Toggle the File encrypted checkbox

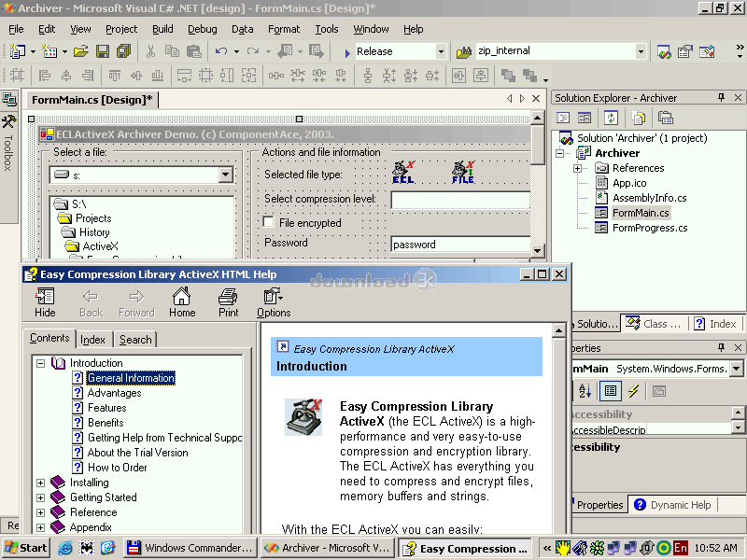point(269,222)
